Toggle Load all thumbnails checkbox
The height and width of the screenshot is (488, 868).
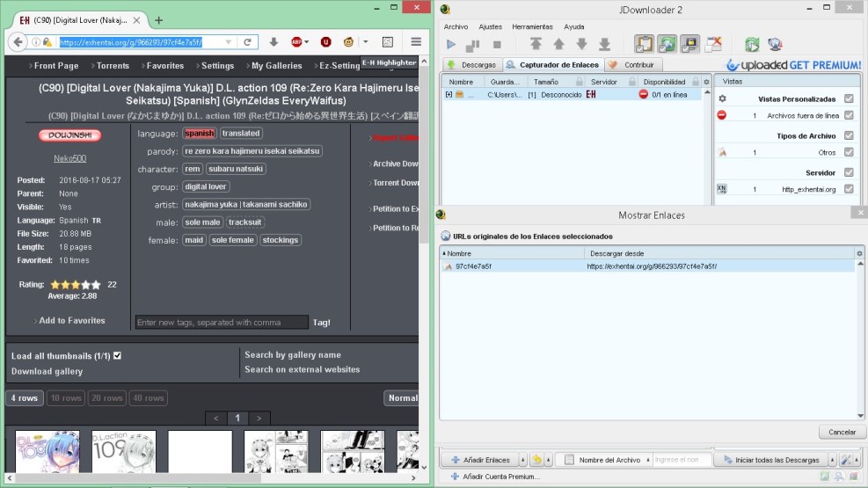tap(117, 356)
